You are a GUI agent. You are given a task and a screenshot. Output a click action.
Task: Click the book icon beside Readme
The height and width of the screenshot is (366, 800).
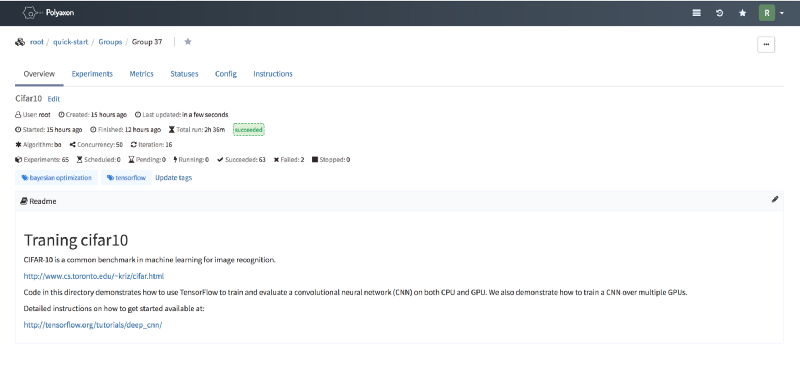(23, 201)
